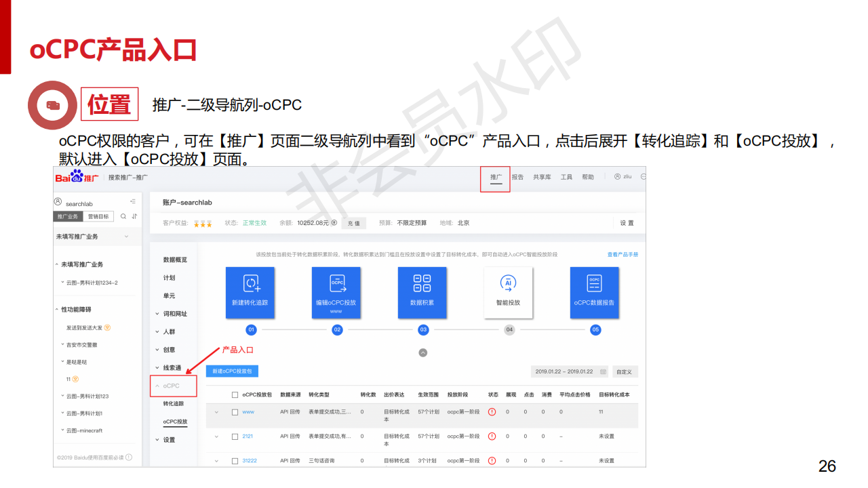The height and width of the screenshot is (488, 868).
Task: Click the Baidu 推广 logo
Action: pyautogui.click(x=77, y=178)
